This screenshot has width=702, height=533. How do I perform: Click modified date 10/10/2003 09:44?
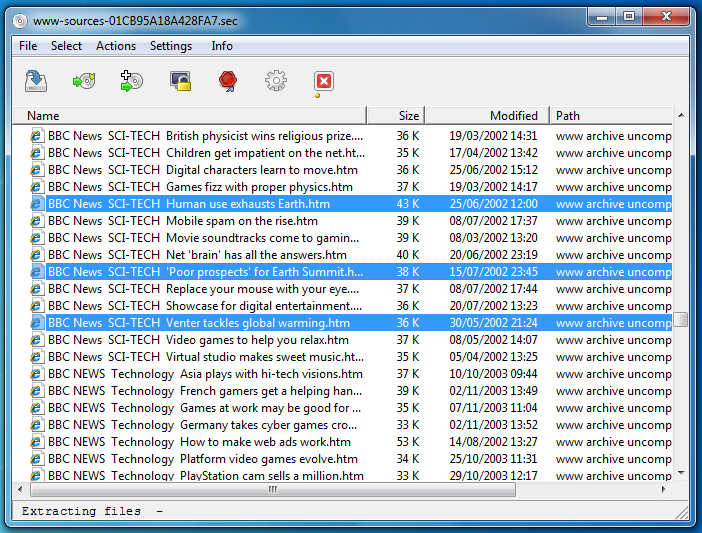click(x=493, y=374)
